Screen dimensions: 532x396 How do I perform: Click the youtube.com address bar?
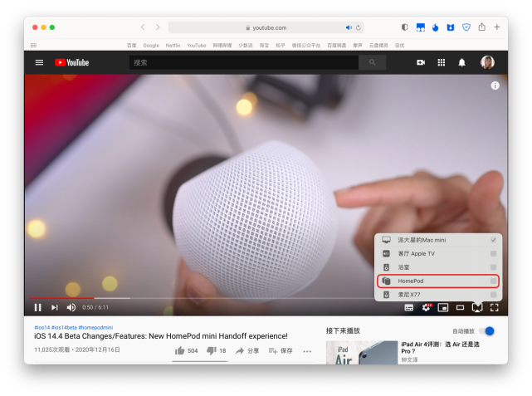tap(266, 27)
